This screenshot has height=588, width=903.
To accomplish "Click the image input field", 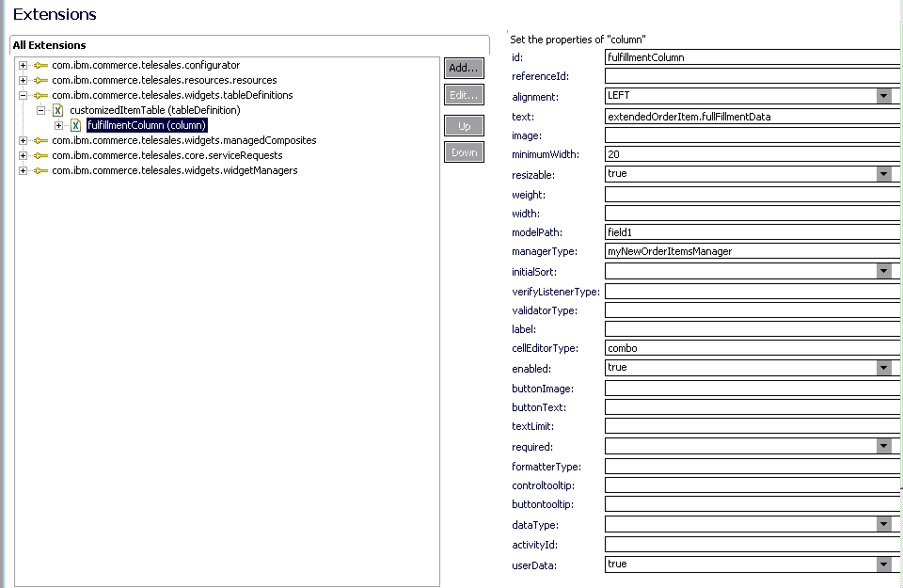I will pos(752,135).
